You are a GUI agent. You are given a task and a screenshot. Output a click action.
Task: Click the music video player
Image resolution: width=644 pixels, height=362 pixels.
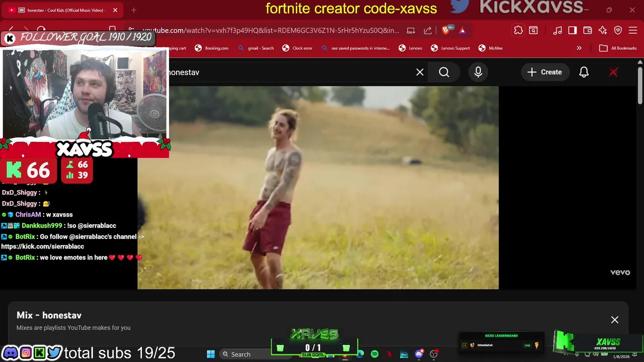pyautogui.click(x=318, y=188)
